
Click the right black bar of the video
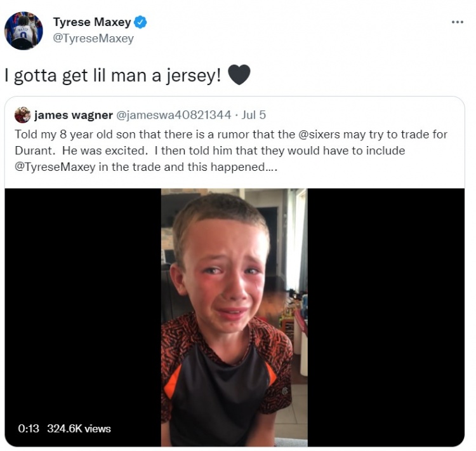click(386, 317)
